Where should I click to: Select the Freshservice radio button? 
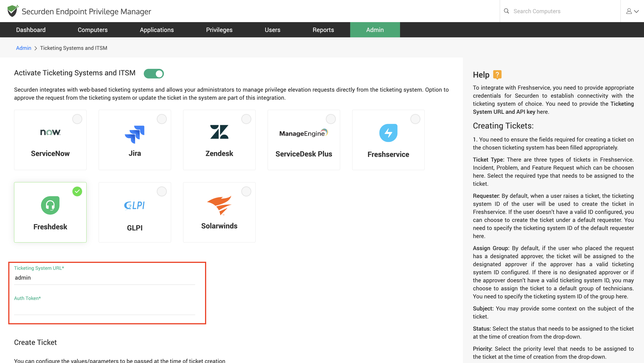415,119
